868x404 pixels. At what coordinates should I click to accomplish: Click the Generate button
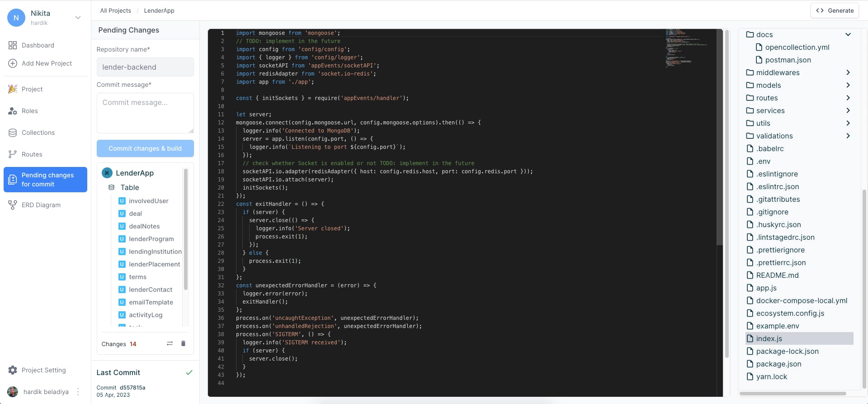coord(835,10)
